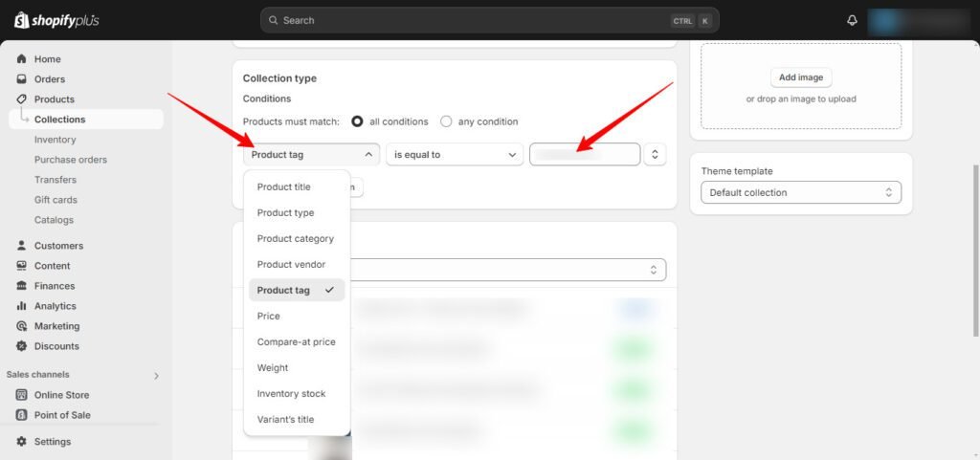This screenshot has width=980, height=460.
Task: Open Collections in the sidebar
Action: [x=86, y=120]
